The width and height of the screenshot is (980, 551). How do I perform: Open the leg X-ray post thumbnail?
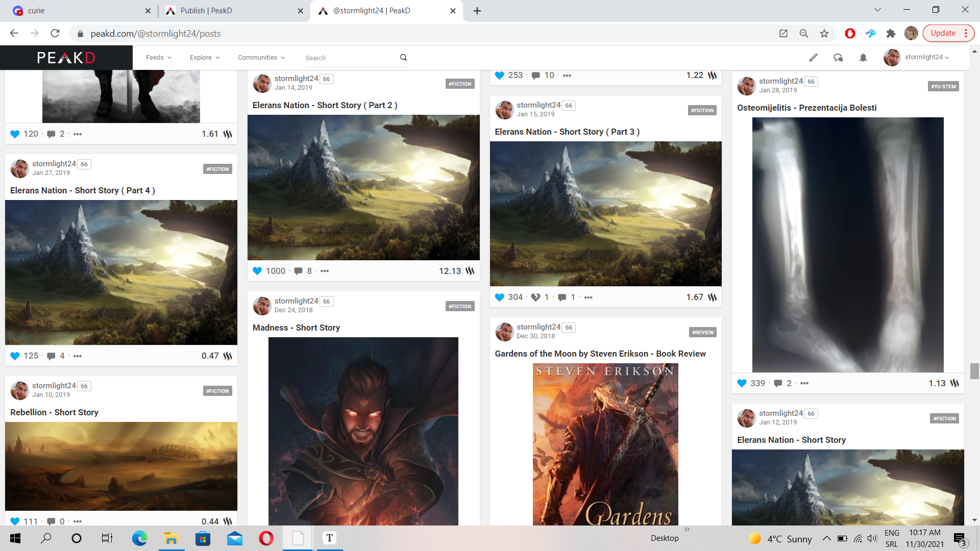[x=848, y=245]
